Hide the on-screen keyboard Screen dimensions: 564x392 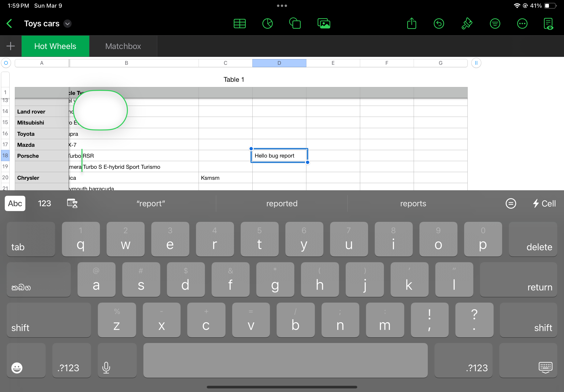(545, 368)
